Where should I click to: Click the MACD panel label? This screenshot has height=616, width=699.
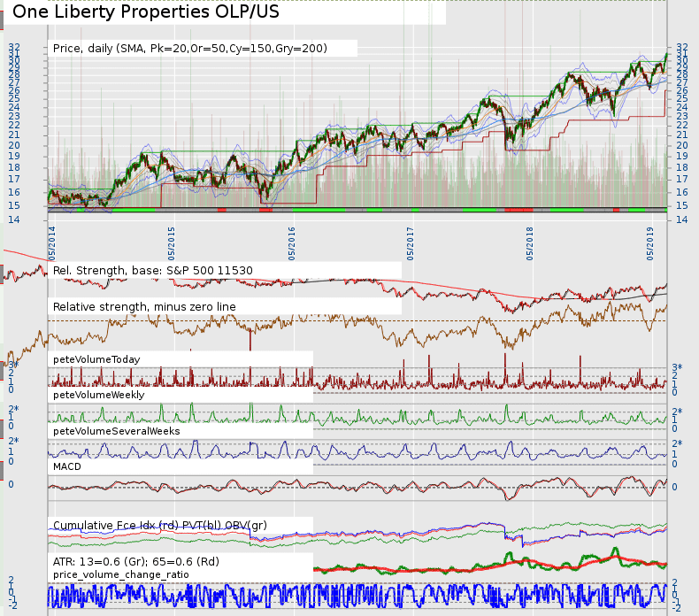pos(67,466)
